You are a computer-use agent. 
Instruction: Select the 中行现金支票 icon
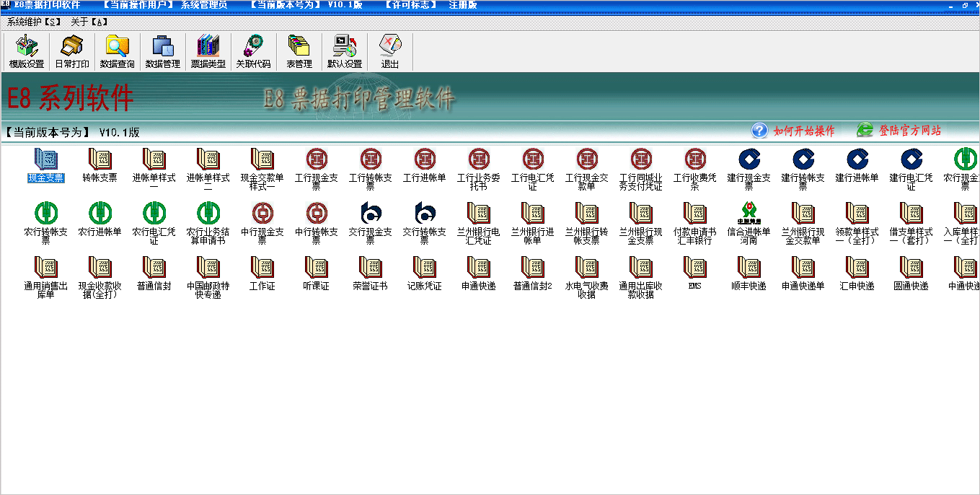(262, 223)
